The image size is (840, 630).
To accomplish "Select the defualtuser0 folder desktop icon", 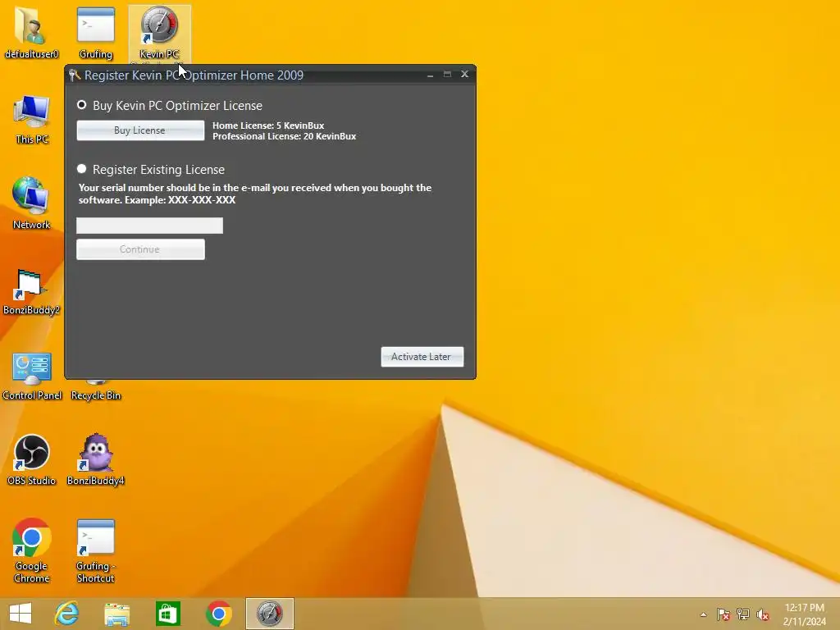I will pyautogui.click(x=32, y=33).
